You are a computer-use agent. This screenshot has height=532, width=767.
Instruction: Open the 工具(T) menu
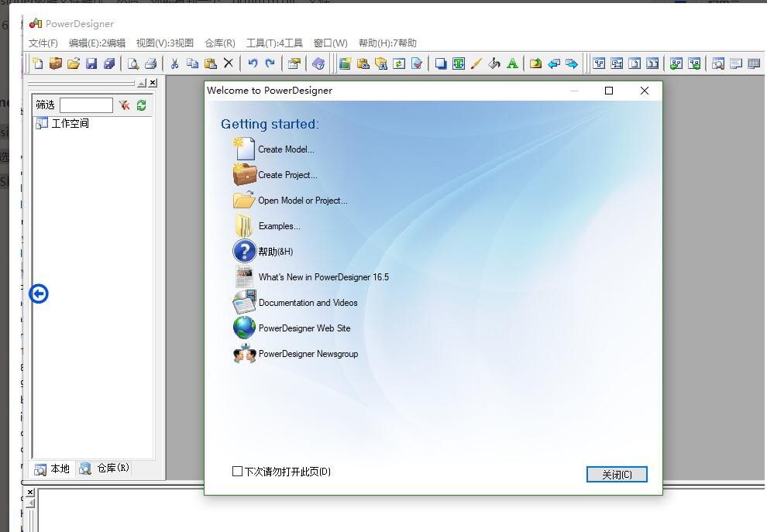coord(274,43)
